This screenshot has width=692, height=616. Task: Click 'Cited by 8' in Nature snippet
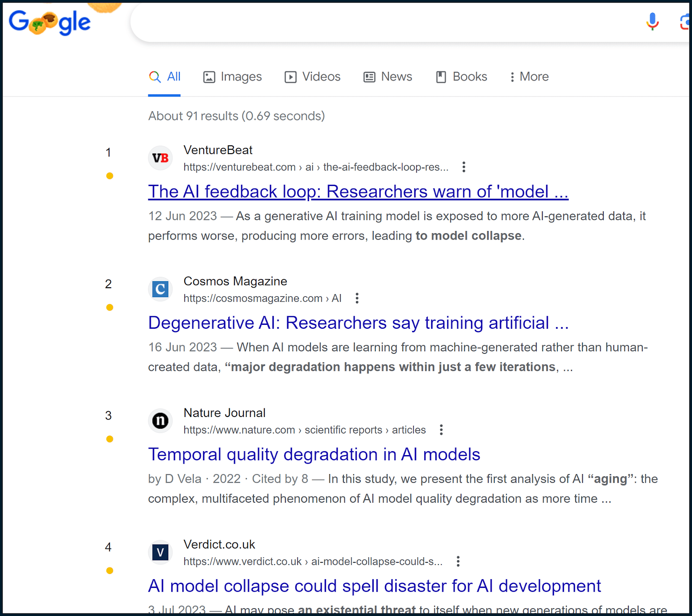[280, 479]
